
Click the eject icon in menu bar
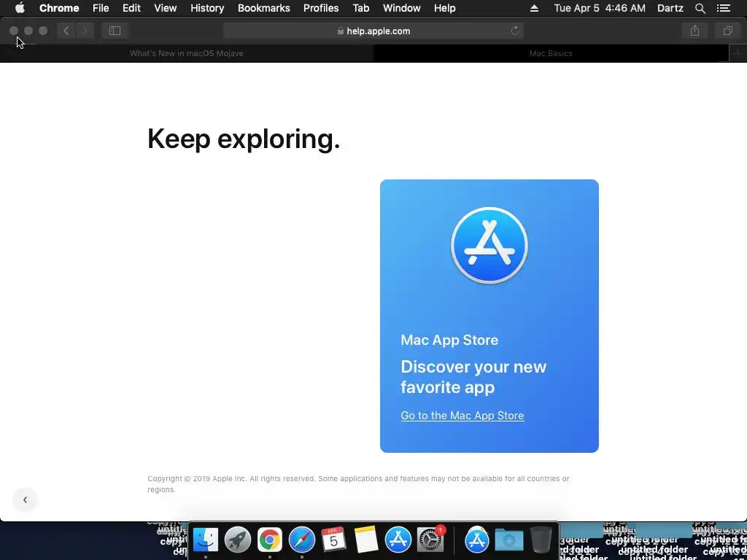point(534,8)
